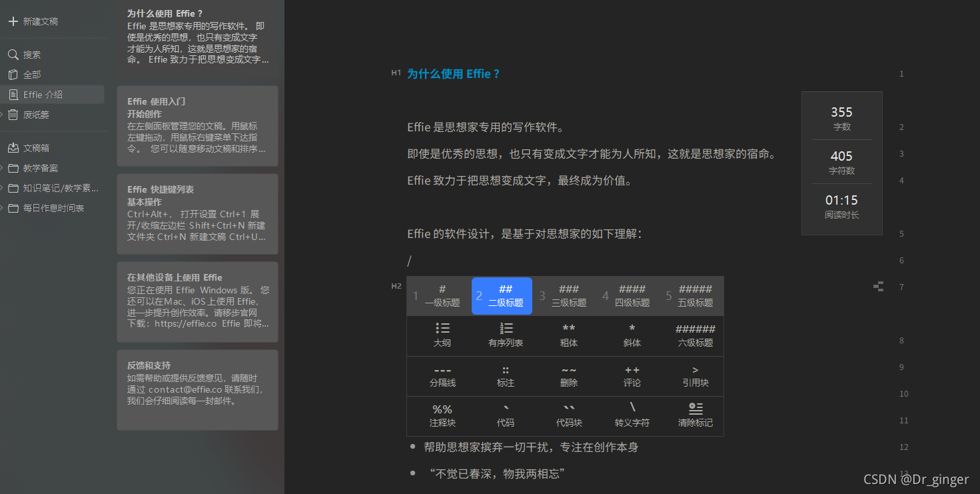Expand the 废纸篓 arrow
980x494 pixels.
click(x=3, y=115)
